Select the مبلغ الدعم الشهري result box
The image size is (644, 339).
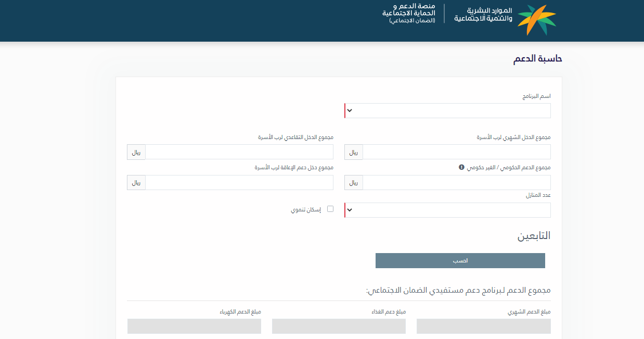[x=483, y=326]
